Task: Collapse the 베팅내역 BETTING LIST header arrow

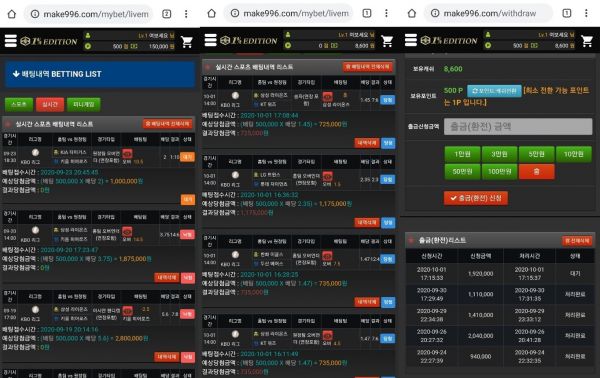Action: coord(16,74)
